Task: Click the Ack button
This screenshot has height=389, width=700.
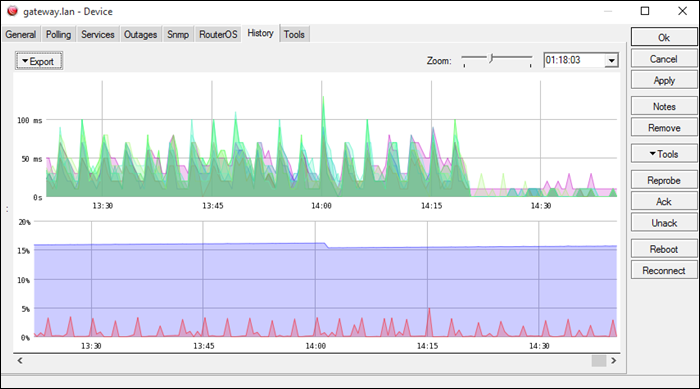Action: pos(664,201)
